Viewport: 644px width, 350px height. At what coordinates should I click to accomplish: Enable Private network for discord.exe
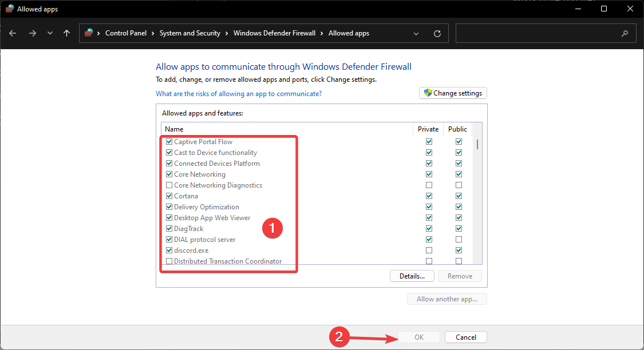[429, 250]
